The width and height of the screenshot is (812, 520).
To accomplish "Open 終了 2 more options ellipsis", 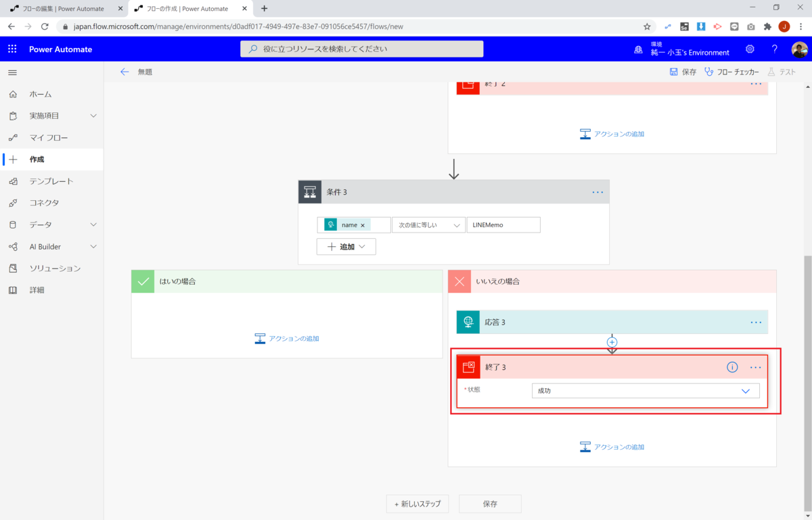I will [756, 84].
